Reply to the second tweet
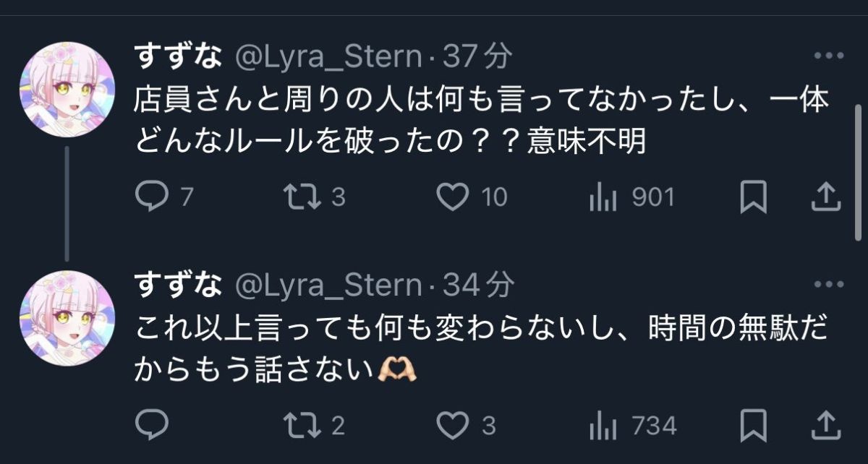868x464 pixels. [152, 426]
